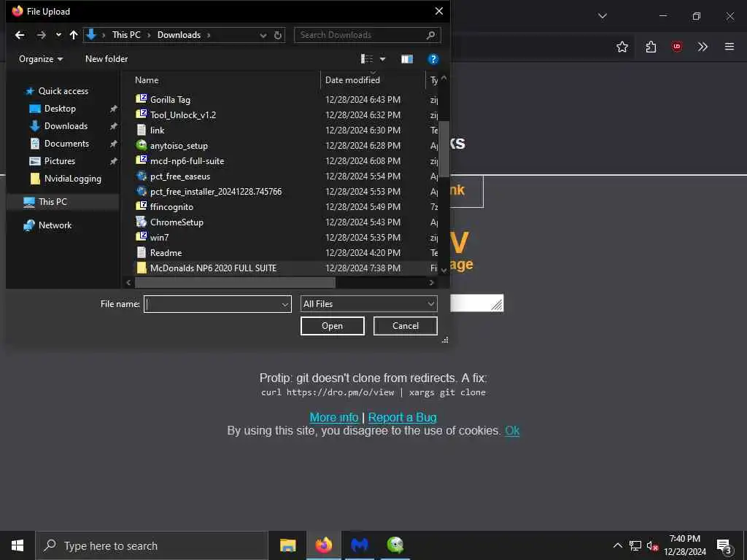This screenshot has height=560, width=747.
Task: Click the muted volume tray icon
Action: [x=652, y=546]
